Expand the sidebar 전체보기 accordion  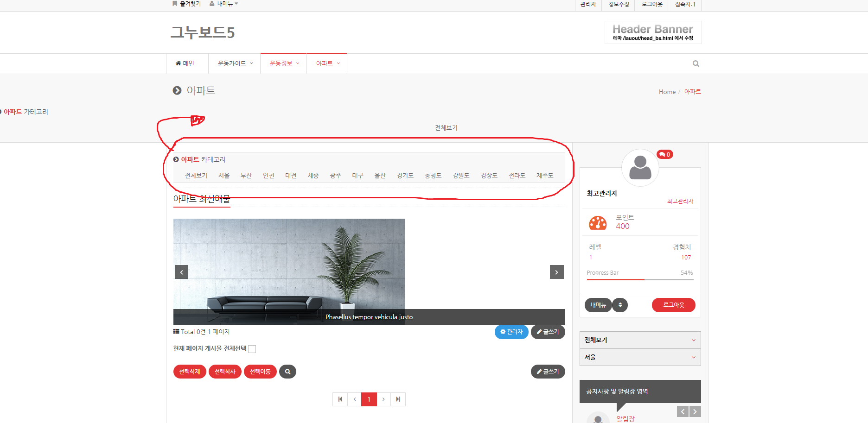click(640, 340)
